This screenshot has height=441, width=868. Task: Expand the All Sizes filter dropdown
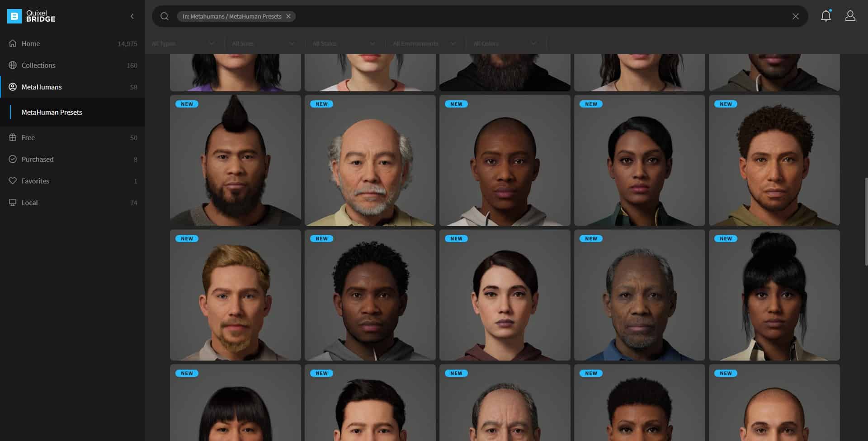tap(263, 43)
